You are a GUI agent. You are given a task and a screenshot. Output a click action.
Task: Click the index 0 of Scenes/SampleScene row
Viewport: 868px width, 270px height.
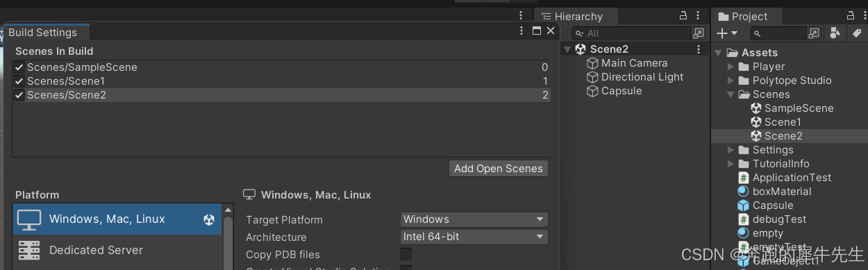click(x=544, y=67)
